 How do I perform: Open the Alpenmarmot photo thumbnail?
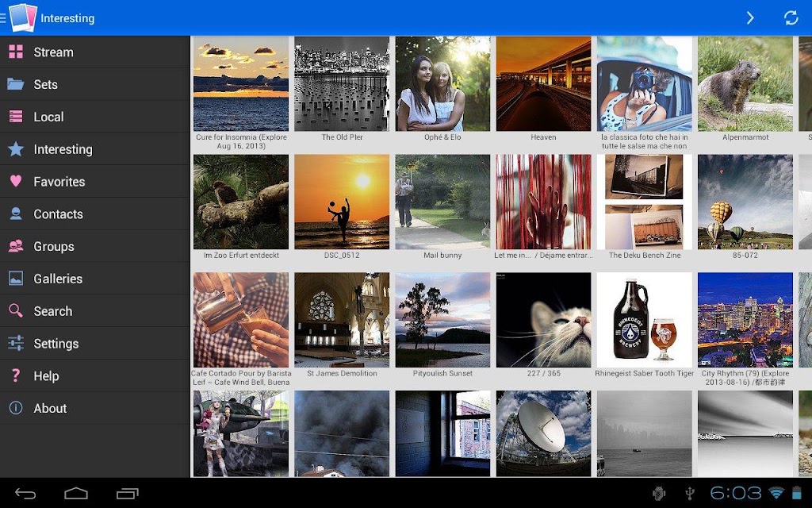point(745,83)
